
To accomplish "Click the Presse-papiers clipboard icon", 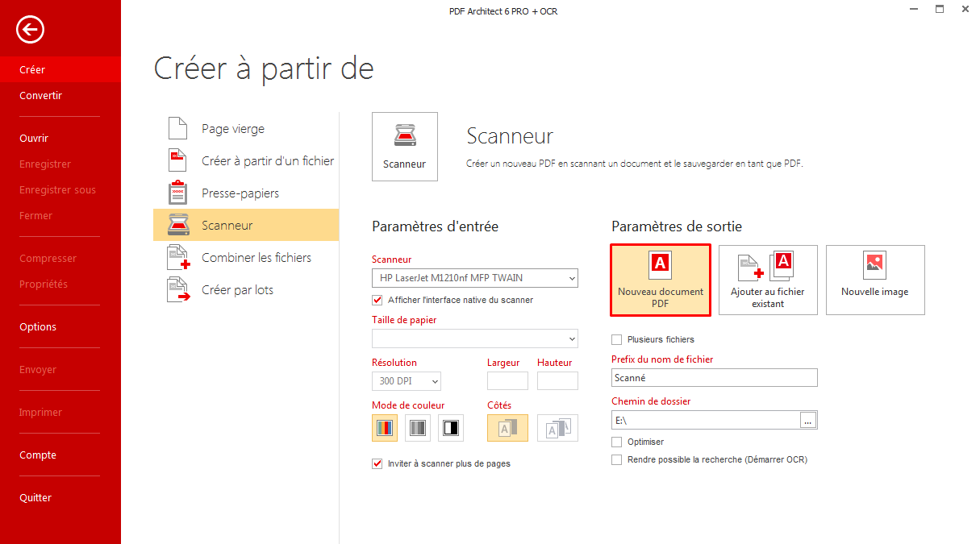I will (177, 193).
